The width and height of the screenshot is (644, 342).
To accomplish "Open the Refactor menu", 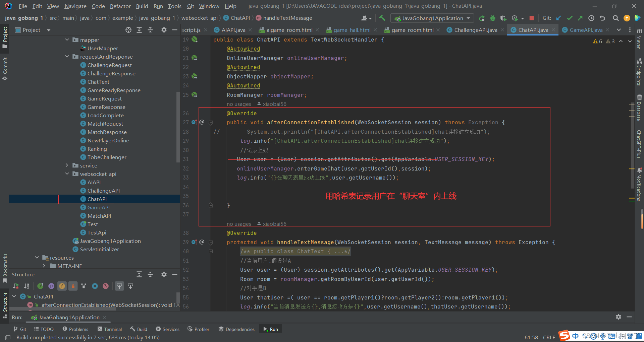I will point(120,6).
